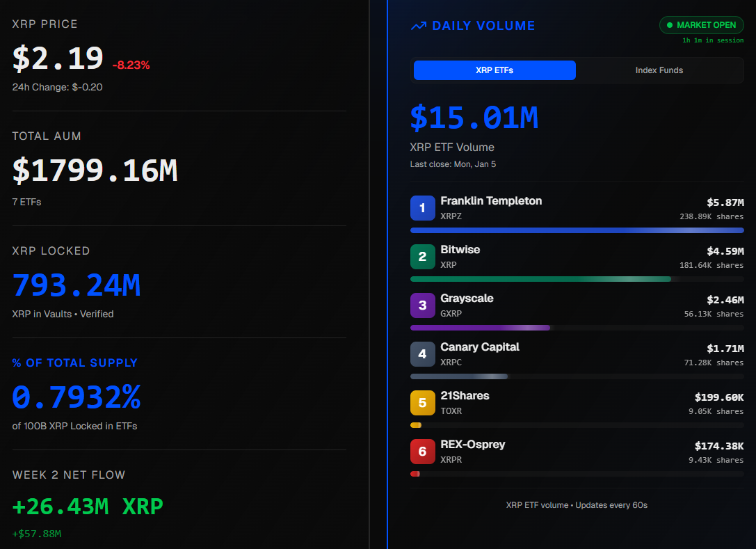756x549 pixels.
Task: Click the $2.19 XRP price value
Action: [x=58, y=58]
